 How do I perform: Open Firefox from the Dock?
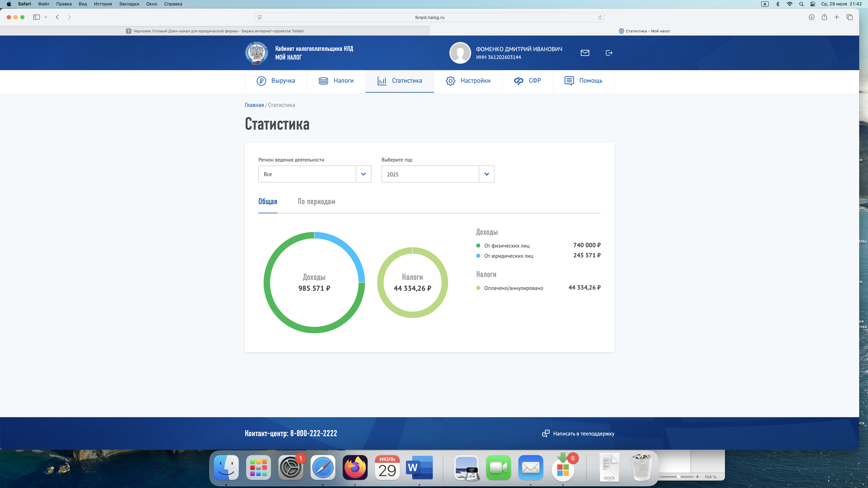tap(355, 467)
